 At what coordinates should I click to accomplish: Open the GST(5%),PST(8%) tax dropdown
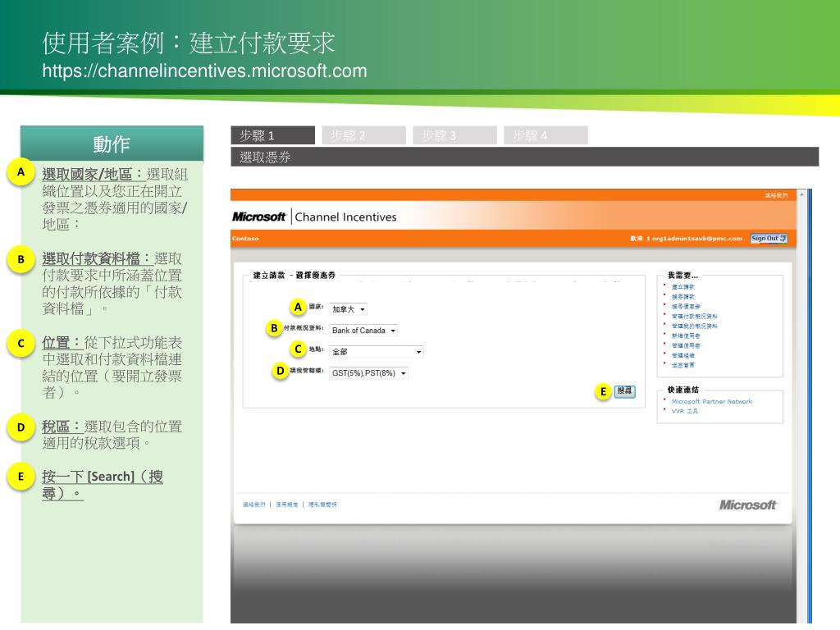(368, 373)
